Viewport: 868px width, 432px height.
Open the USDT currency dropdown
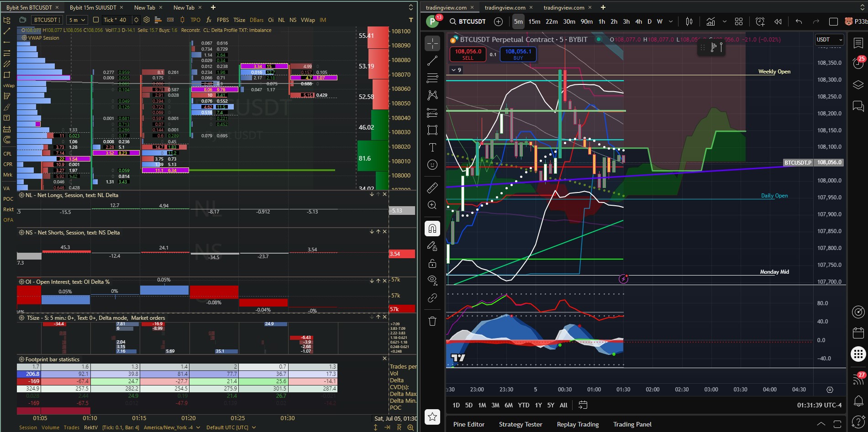click(829, 40)
